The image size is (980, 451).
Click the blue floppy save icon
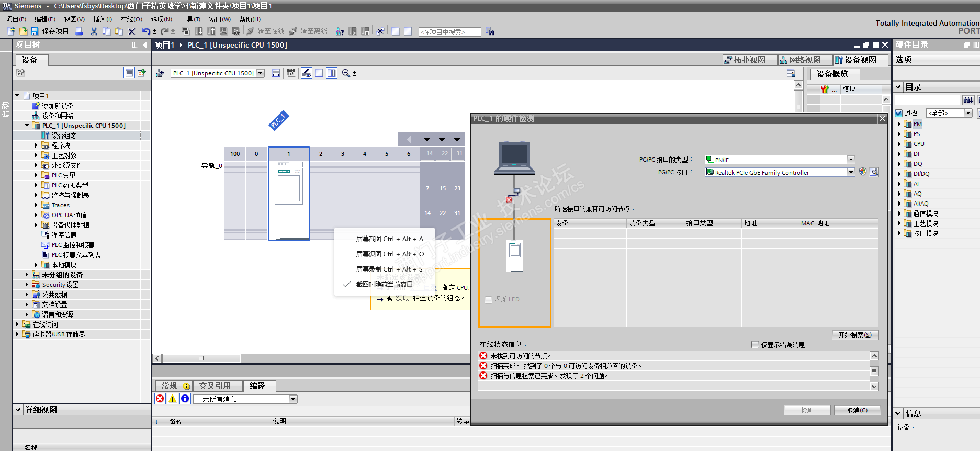point(35,31)
